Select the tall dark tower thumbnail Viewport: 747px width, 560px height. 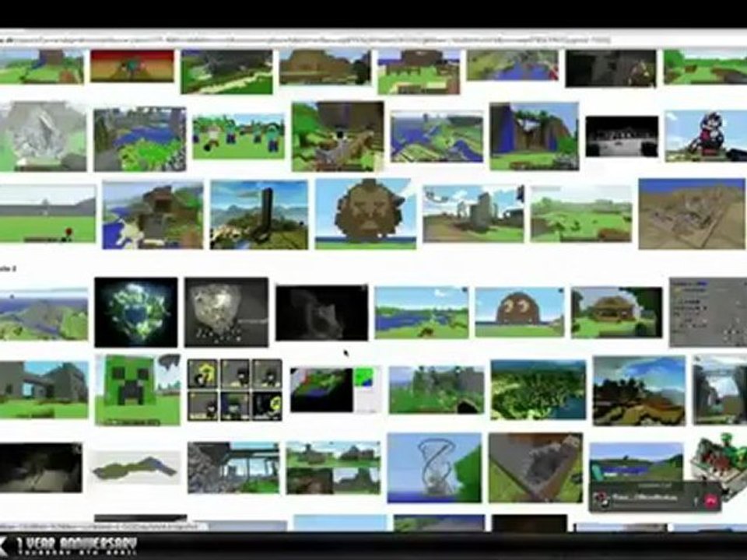click(x=259, y=215)
